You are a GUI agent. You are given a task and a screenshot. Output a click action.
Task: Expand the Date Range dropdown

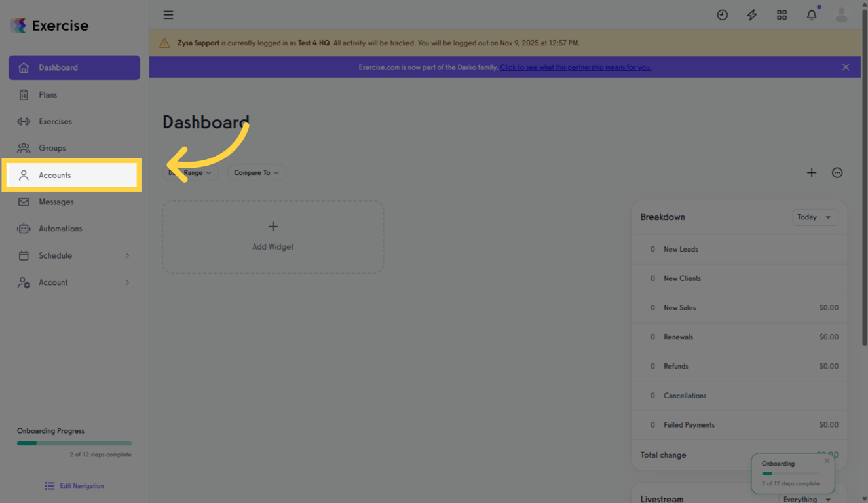pos(190,172)
